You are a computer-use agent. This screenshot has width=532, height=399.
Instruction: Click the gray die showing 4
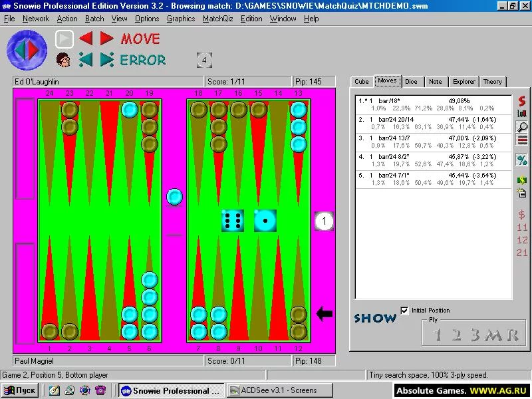click(x=204, y=61)
